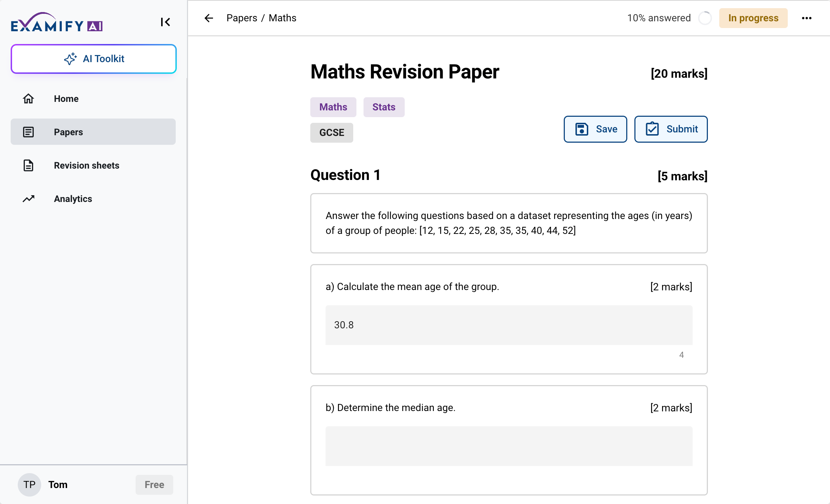Collapse the sidebar with the arrow icon
The height and width of the screenshot is (504, 830).
tap(165, 22)
